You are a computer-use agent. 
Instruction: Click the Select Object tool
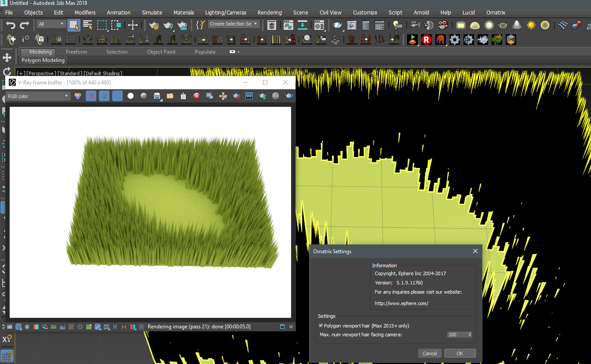pyautogui.click(x=73, y=25)
